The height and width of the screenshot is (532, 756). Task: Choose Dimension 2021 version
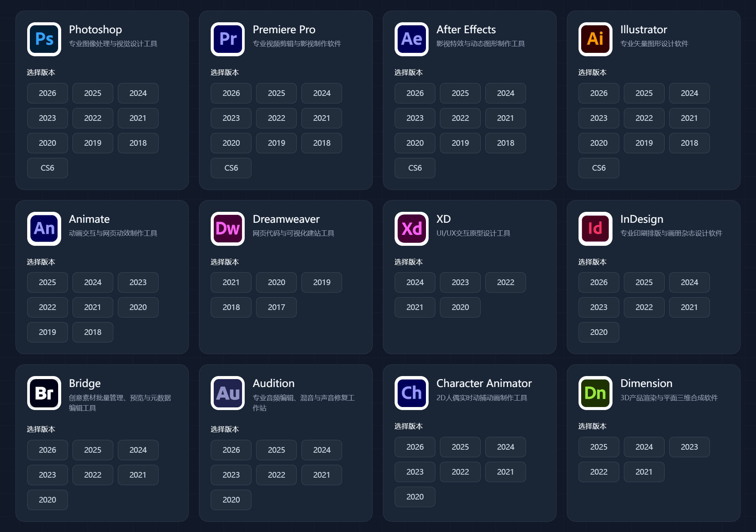tap(644, 472)
